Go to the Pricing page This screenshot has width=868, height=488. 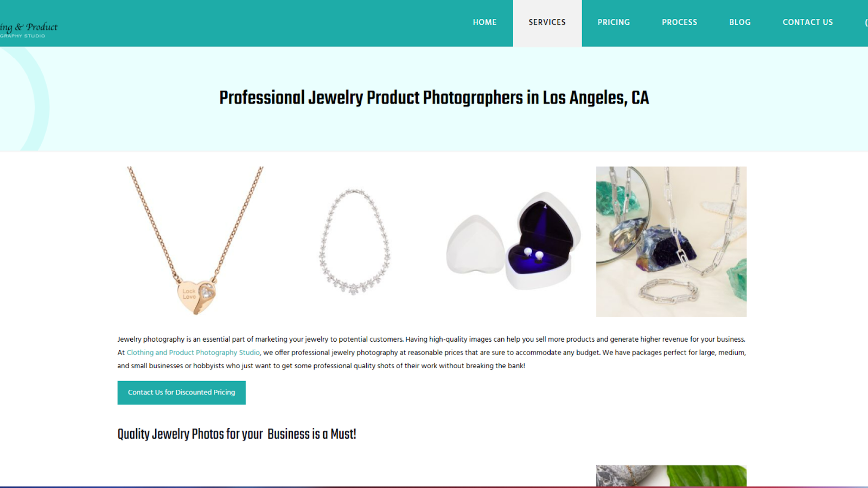pos(614,22)
